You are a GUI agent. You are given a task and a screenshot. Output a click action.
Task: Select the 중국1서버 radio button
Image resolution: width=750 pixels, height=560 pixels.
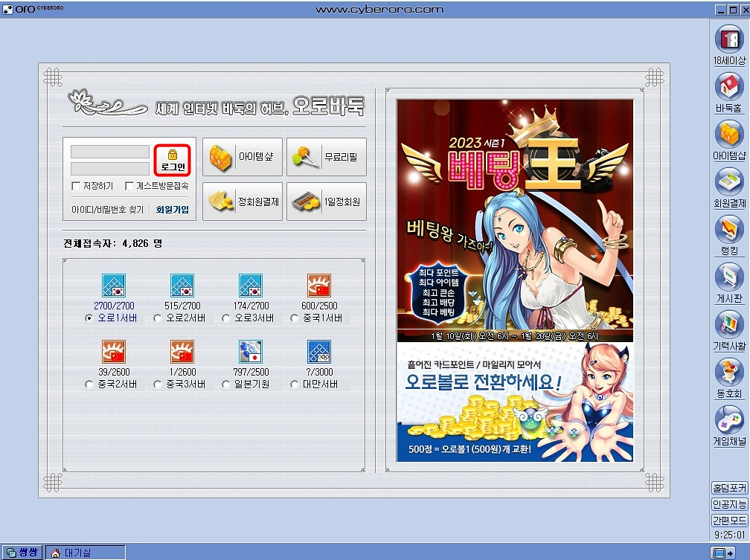[x=294, y=318]
